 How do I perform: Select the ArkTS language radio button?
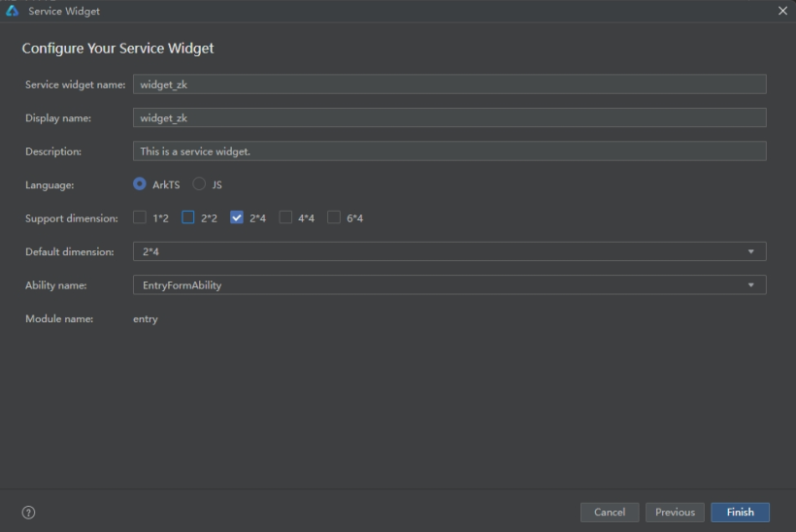(140, 183)
